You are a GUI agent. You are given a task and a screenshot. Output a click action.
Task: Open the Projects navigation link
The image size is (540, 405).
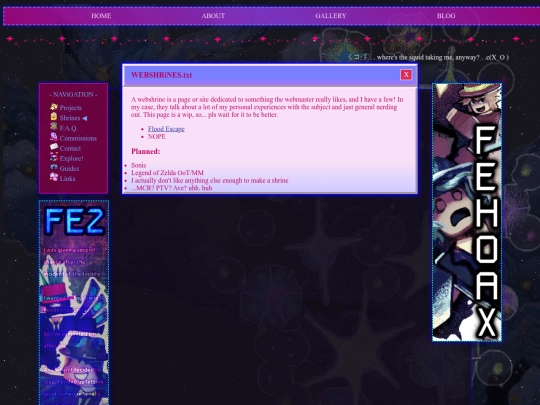point(71,108)
